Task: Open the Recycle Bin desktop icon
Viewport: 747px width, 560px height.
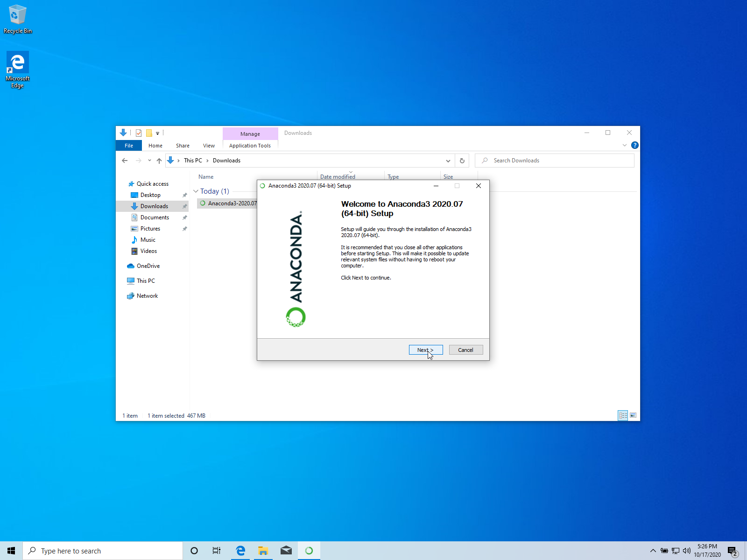Action: (x=18, y=19)
